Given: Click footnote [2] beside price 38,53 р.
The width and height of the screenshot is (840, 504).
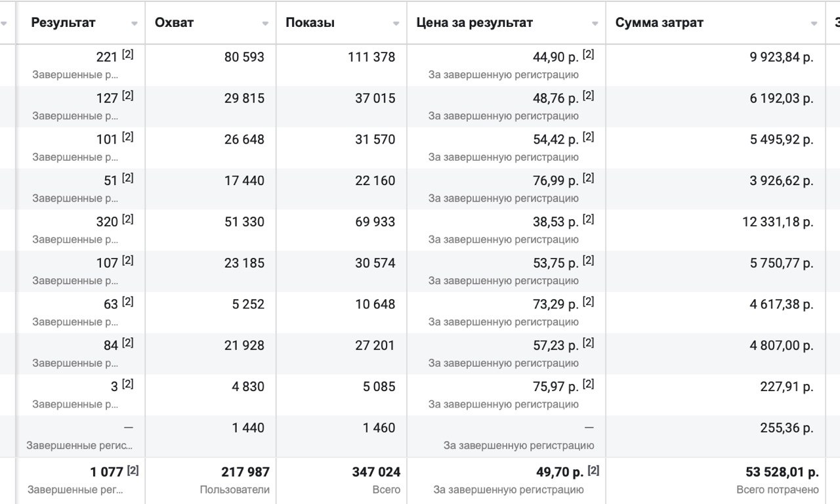Looking at the screenshot, I should tap(588, 219).
